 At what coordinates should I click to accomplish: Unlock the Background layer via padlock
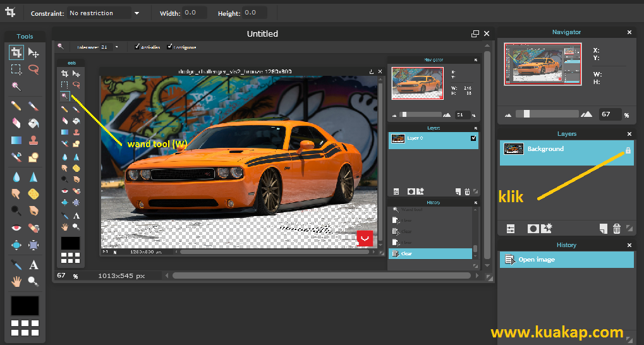(628, 151)
